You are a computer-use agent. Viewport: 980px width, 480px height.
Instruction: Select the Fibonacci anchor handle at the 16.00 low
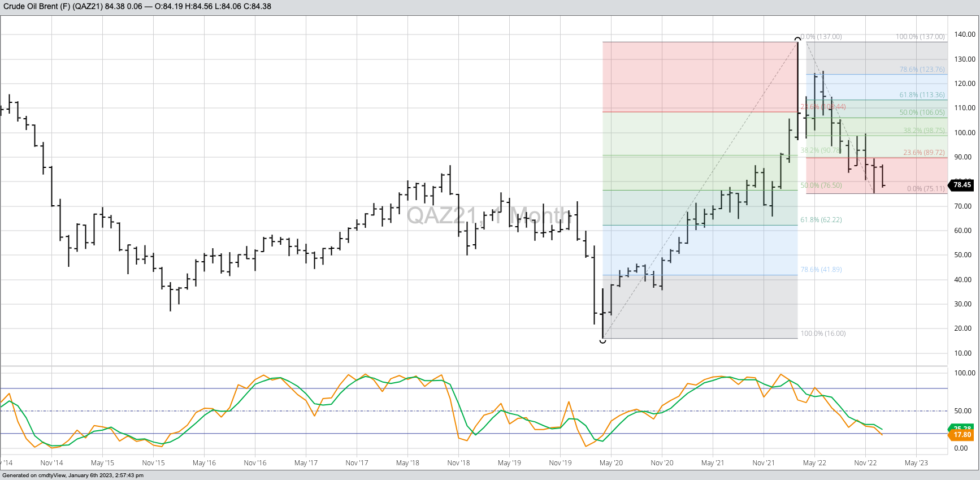coord(602,340)
